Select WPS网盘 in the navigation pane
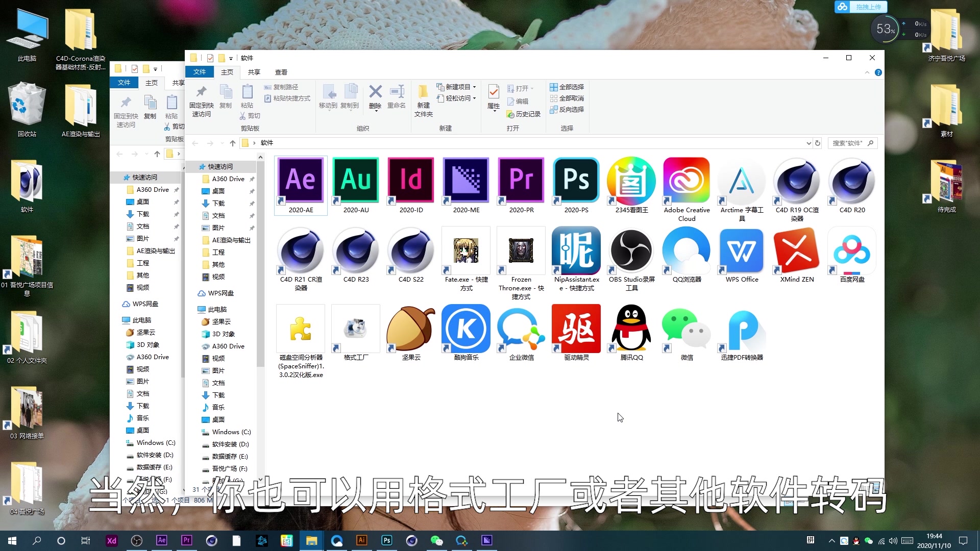The image size is (980, 551). click(220, 293)
